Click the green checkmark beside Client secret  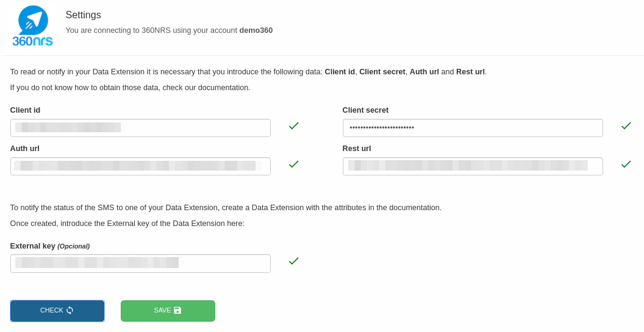[626, 125]
